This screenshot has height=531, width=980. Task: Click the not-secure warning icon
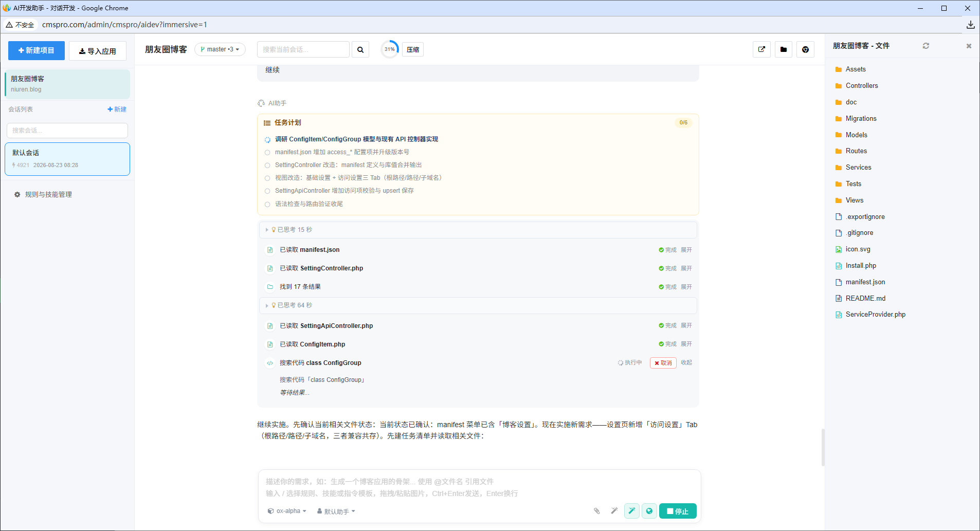[9, 25]
